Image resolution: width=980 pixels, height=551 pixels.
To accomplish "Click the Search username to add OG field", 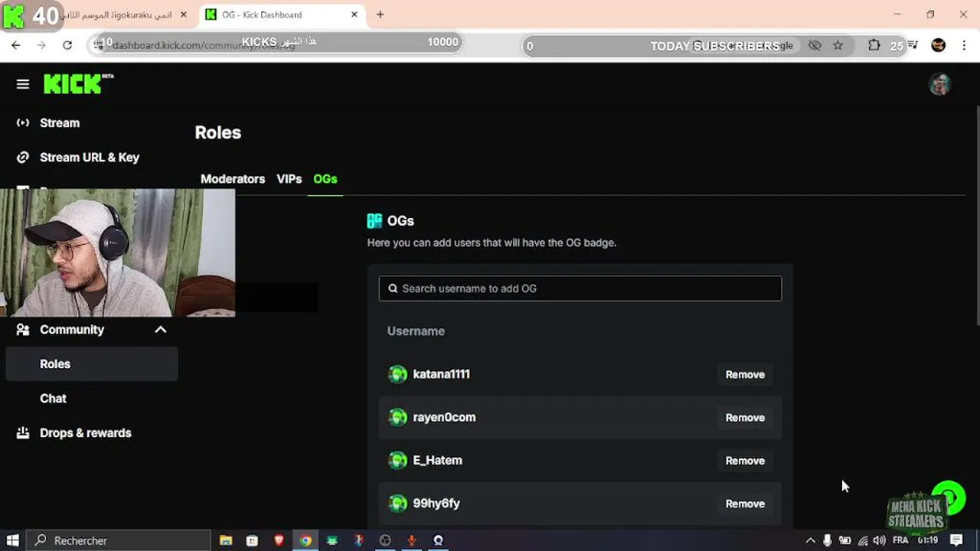I will point(580,289).
